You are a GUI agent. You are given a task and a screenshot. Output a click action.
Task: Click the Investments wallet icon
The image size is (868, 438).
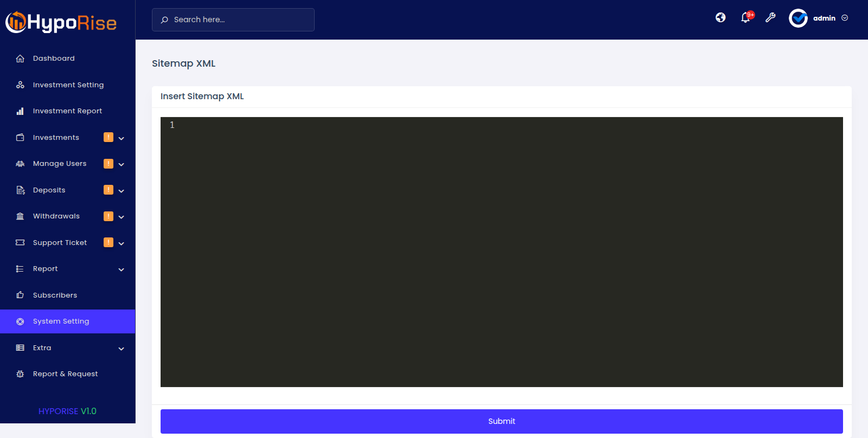[20, 138]
